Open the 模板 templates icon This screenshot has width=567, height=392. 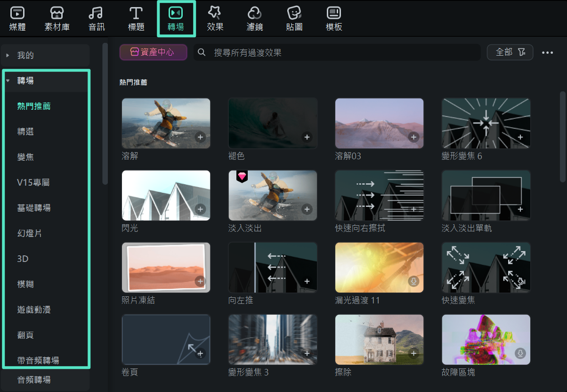pyautogui.click(x=334, y=13)
